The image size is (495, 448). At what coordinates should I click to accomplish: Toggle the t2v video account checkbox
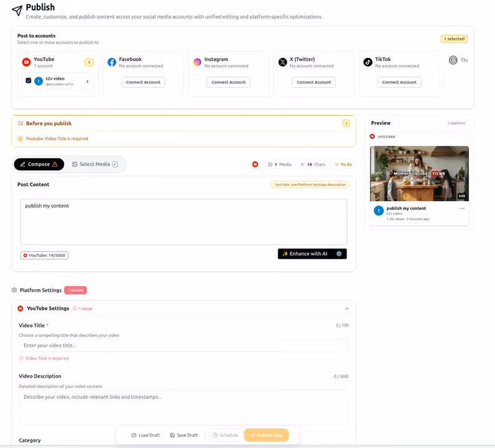[x=29, y=80]
